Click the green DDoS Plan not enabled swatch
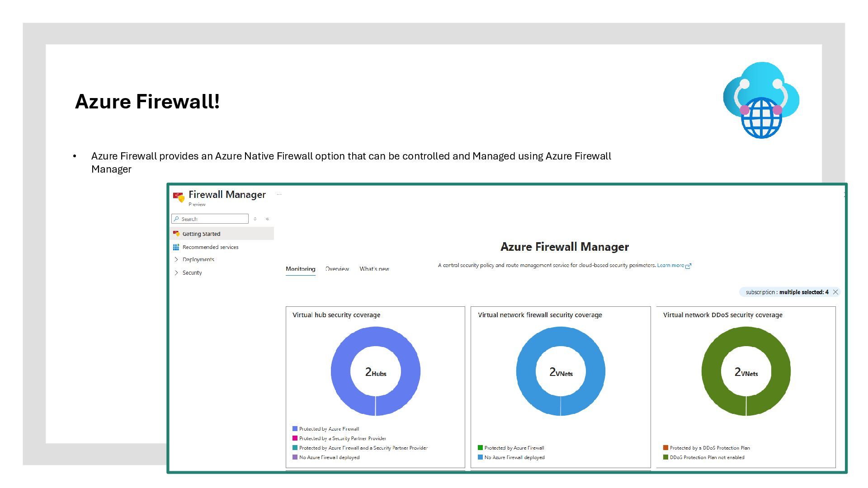This screenshot has height=488, width=868. [665, 457]
